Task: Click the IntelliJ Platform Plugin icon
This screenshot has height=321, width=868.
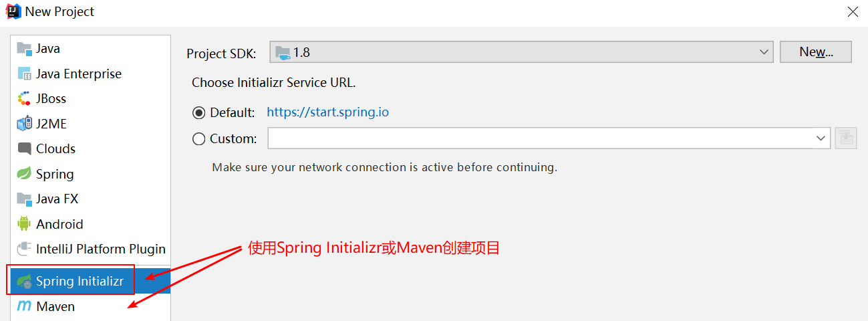Action: [x=25, y=249]
